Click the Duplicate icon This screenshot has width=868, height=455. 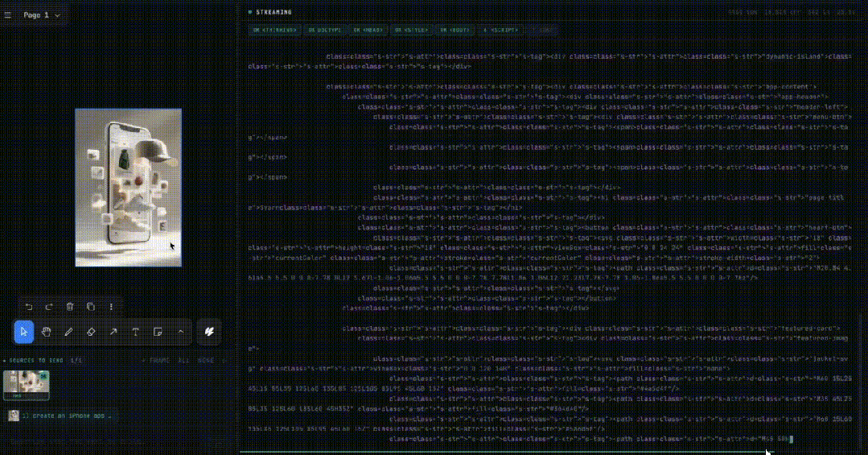click(90, 307)
